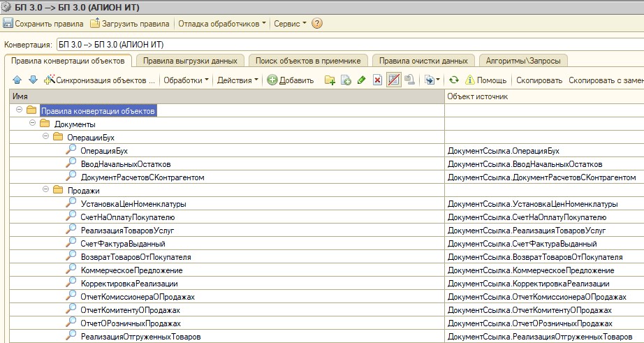This screenshot has height=343, width=644.
Task: Click the Объект источник column header
Action: point(544,96)
